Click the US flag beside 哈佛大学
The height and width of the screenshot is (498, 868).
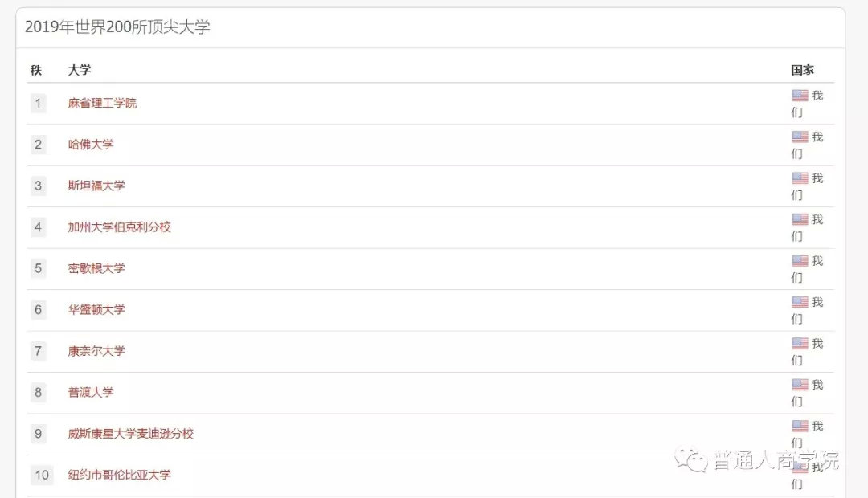click(x=799, y=137)
